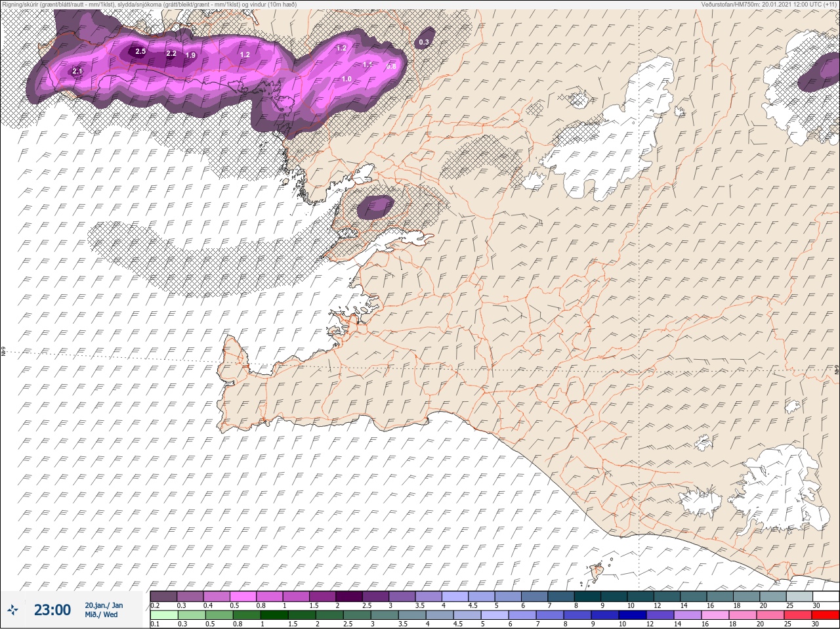Click the 2.1 precipitation value on the map
The image size is (840, 629).
pos(77,71)
